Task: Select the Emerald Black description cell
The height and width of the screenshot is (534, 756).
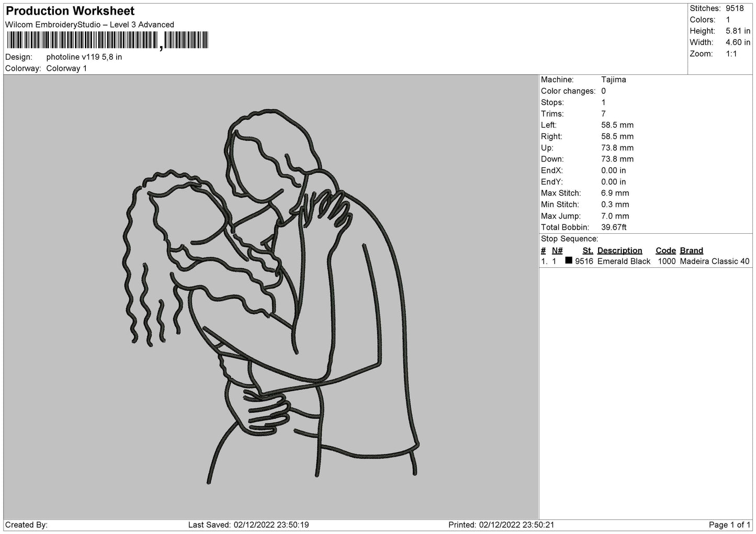Action: pos(624,262)
